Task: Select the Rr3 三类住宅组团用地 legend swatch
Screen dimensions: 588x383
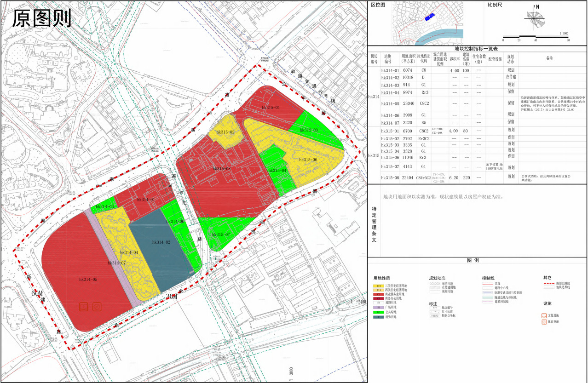Action: (x=379, y=286)
